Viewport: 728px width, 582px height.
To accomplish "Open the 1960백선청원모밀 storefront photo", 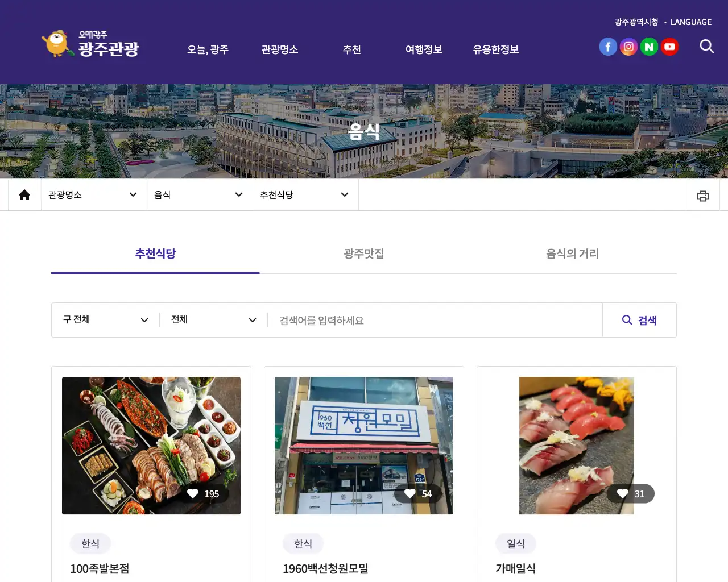I will (x=364, y=446).
